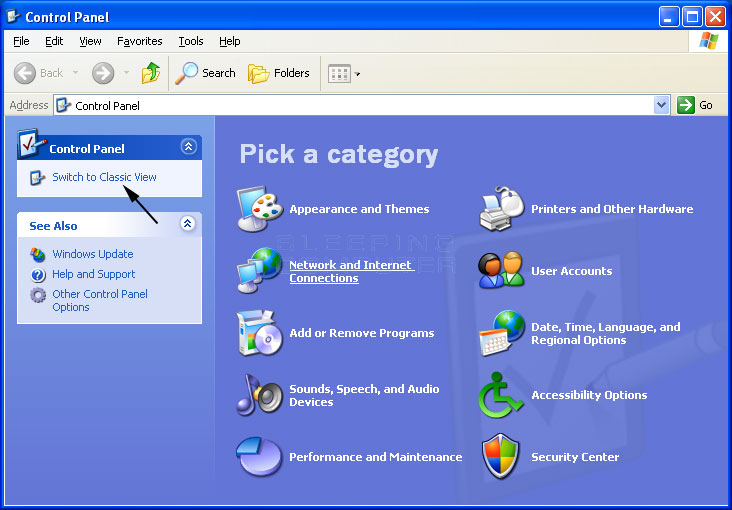732x510 pixels.
Task: Click the Control Panel title bar icon
Action: pos(13,16)
